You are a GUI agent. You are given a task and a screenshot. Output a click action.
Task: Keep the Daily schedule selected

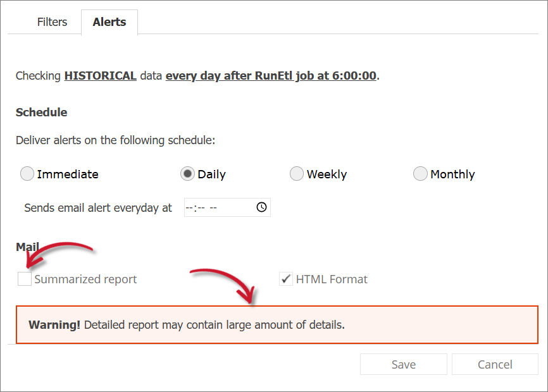pos(187,173)
